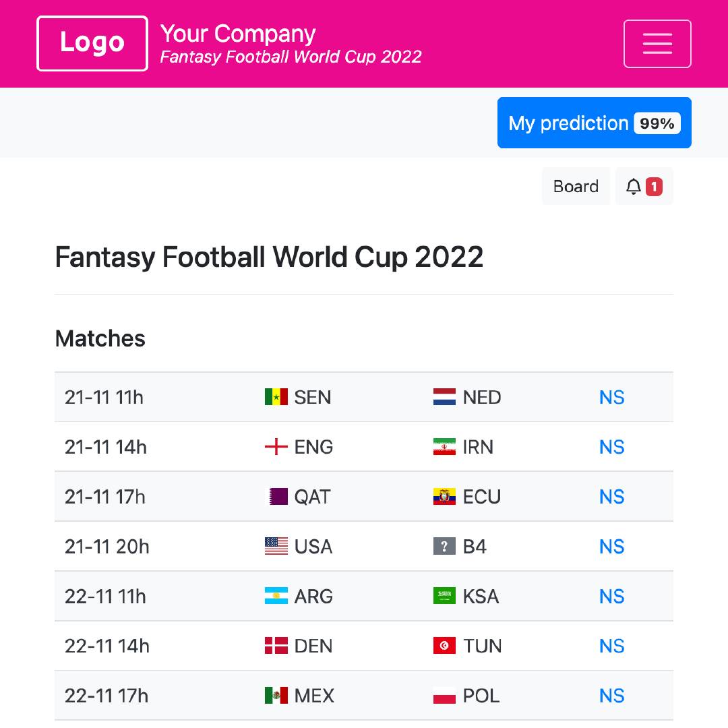Expand the ARG vs KSA match row
Viewport: 728px width, 728px height.
click(x=364, y=596)
